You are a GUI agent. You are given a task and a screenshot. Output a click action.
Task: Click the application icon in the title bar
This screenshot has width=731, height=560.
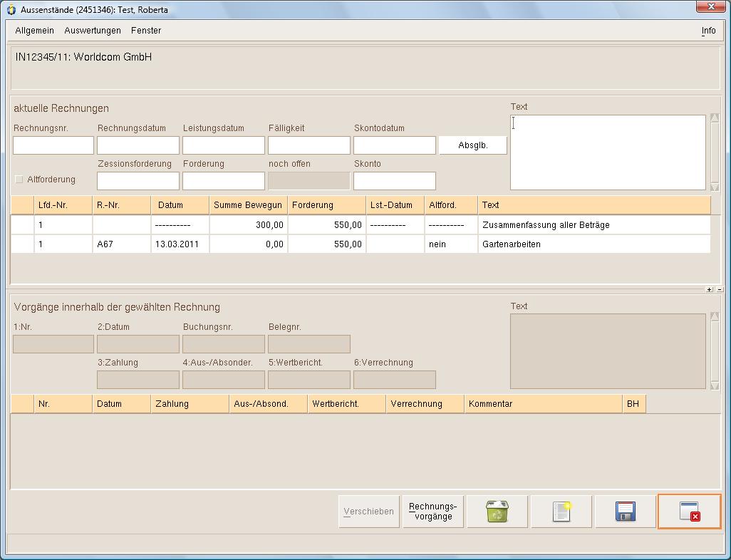(11, 9)
